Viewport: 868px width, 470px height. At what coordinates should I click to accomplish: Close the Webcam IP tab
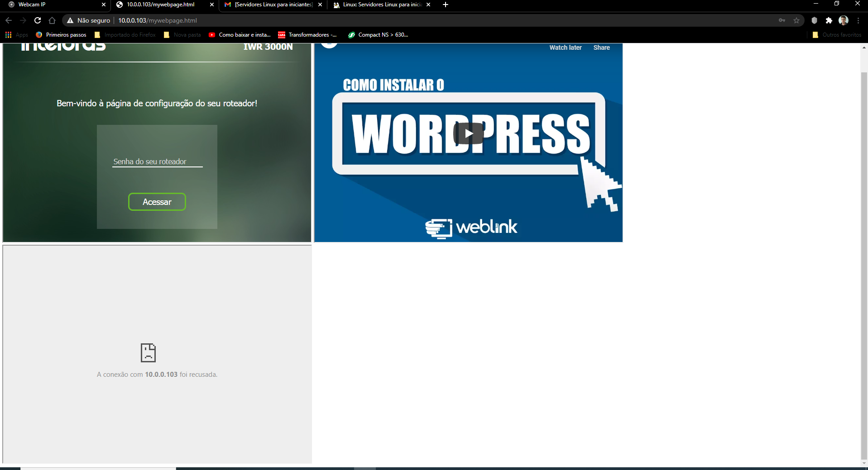(x=104, y=5)
